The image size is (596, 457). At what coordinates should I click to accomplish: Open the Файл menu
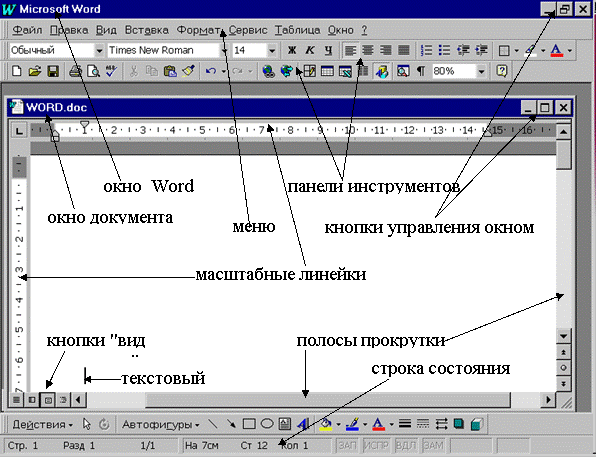27,30
